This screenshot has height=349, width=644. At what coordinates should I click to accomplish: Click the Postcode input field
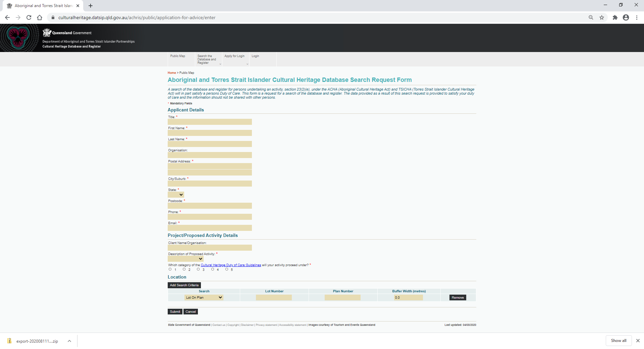tap(210, 206)
